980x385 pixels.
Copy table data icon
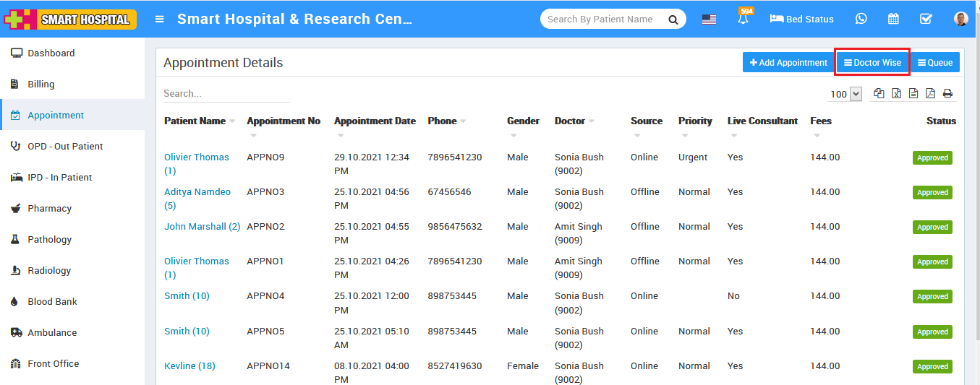coord(879,93)
